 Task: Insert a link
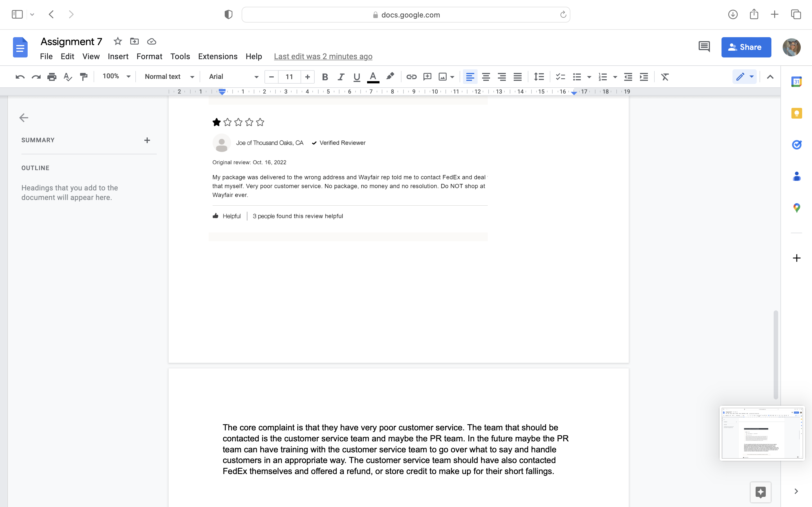click(411, 77)
